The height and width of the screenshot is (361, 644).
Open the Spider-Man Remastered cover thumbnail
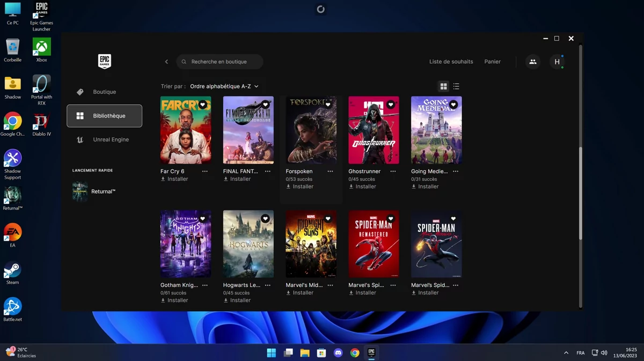(374, 244)
